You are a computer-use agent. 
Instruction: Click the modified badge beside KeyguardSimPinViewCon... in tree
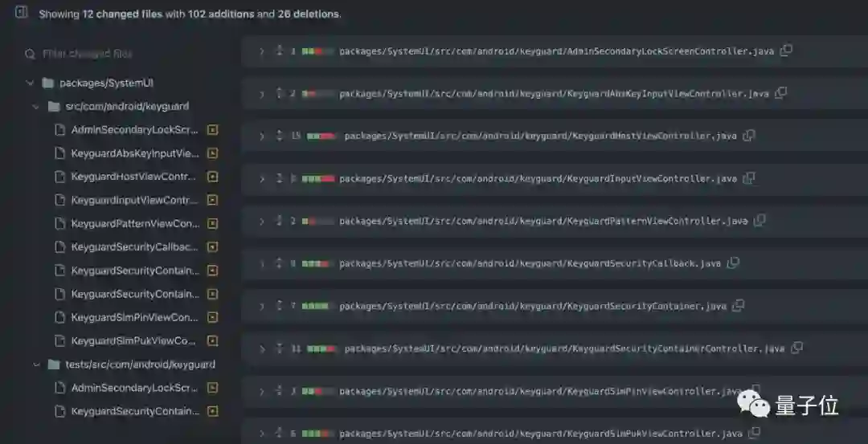click(x=212, y=317)
